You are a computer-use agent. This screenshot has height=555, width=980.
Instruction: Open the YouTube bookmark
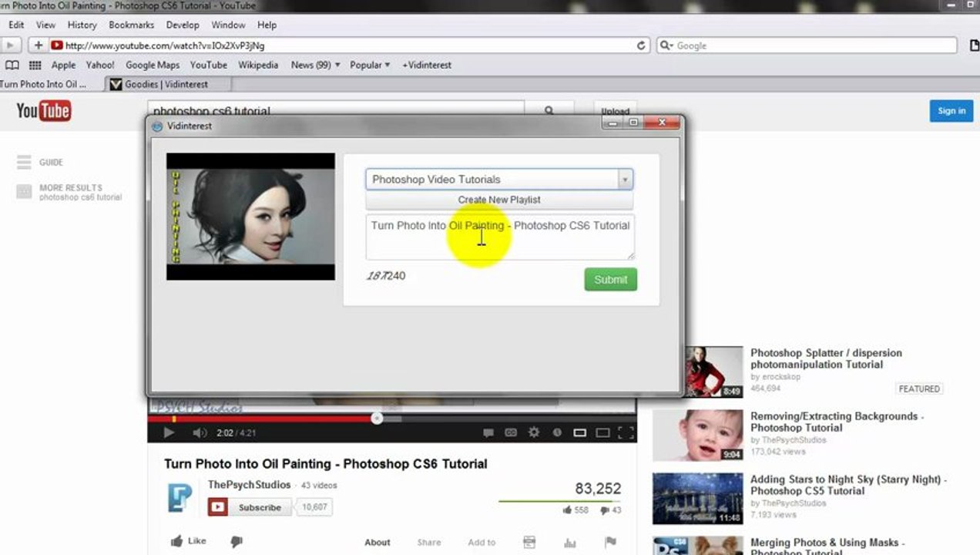point(209,65)
